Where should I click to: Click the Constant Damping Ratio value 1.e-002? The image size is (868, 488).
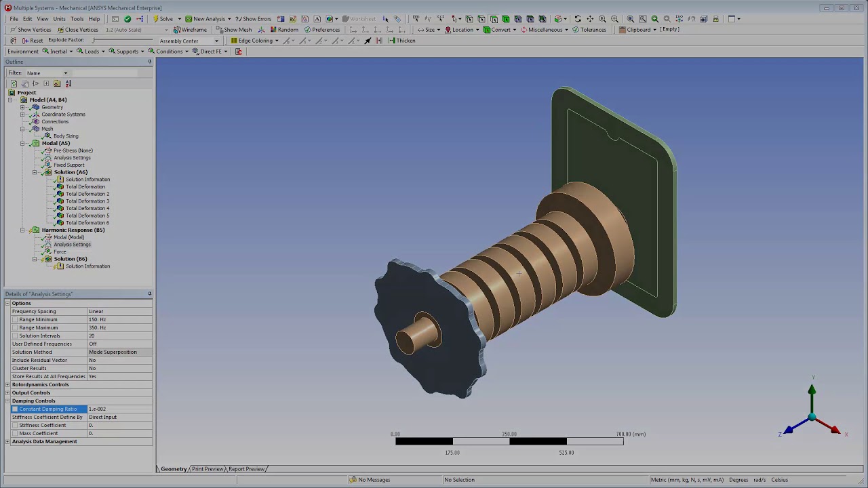[119, 409]
